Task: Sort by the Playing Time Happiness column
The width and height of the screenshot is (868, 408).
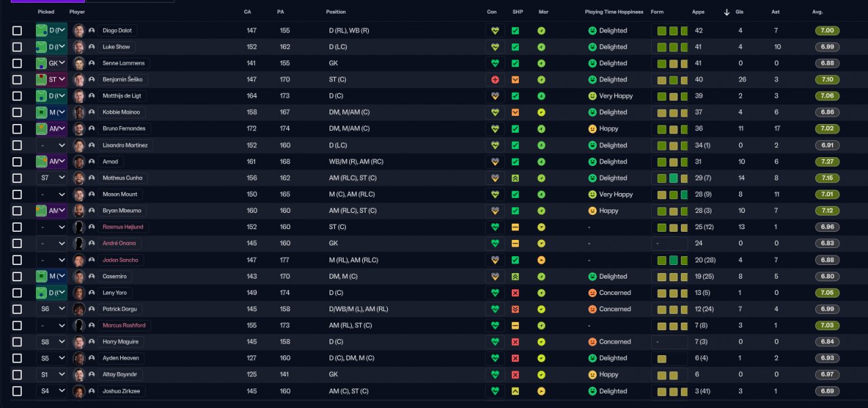Action: coord(614,12)
